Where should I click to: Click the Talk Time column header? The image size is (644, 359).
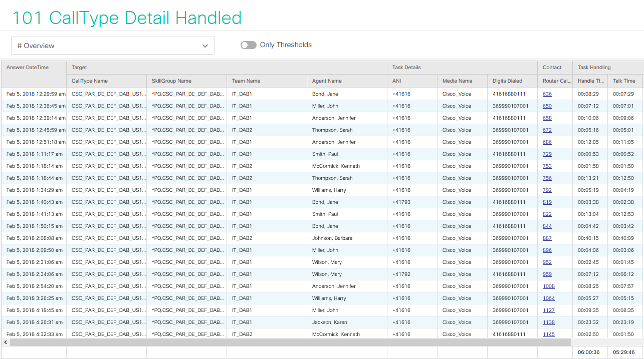pos(625,81)
